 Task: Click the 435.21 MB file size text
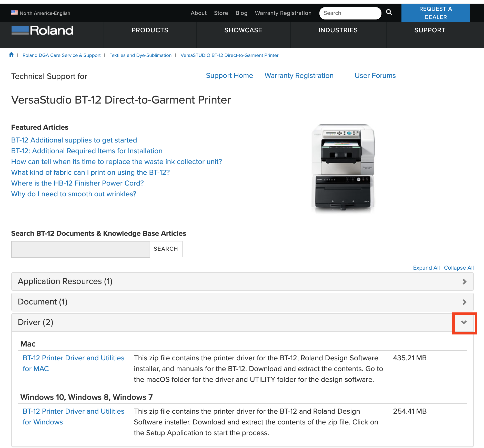[x=410, y=358]
